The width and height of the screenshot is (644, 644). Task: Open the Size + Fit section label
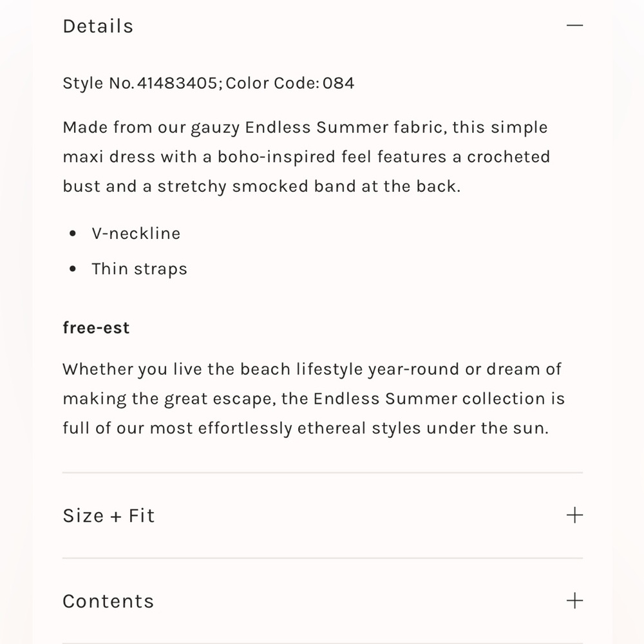[x=109, y=515]
